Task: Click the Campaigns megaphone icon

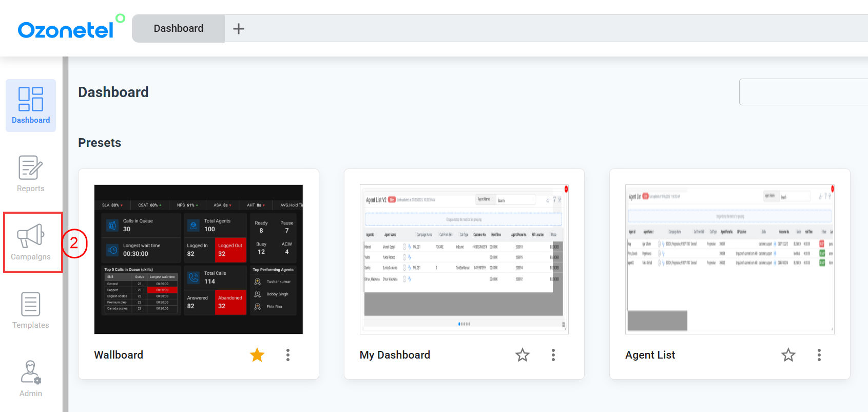Action: tap(31, 236)
